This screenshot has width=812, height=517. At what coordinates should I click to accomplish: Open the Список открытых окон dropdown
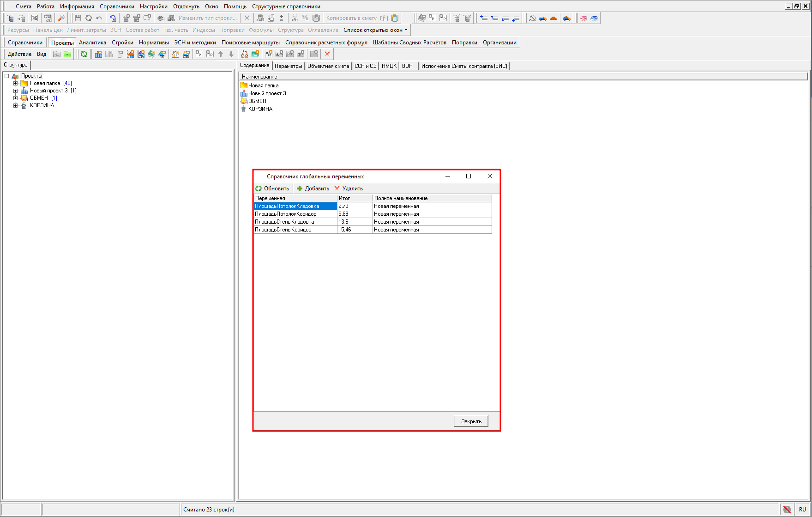(375, 30)
